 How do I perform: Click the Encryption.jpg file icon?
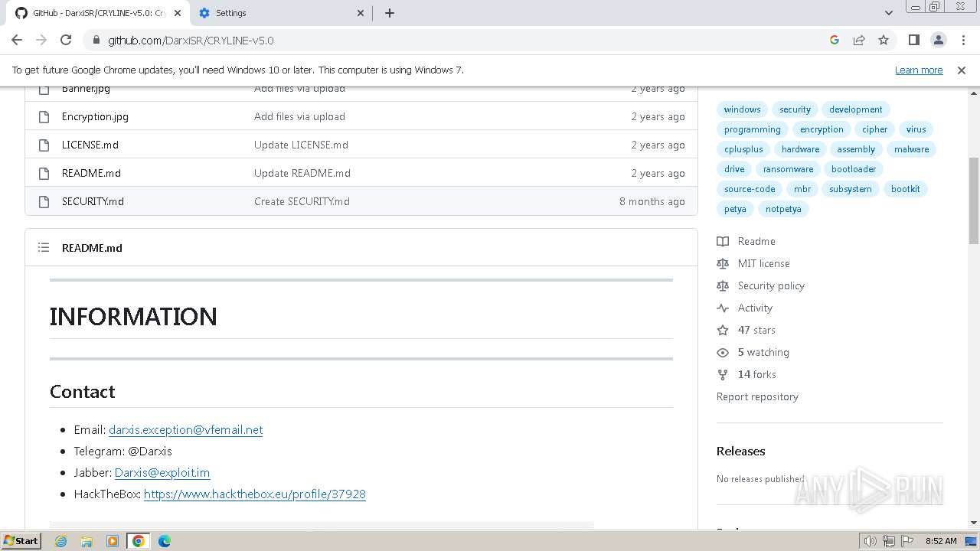pos(44,116)
